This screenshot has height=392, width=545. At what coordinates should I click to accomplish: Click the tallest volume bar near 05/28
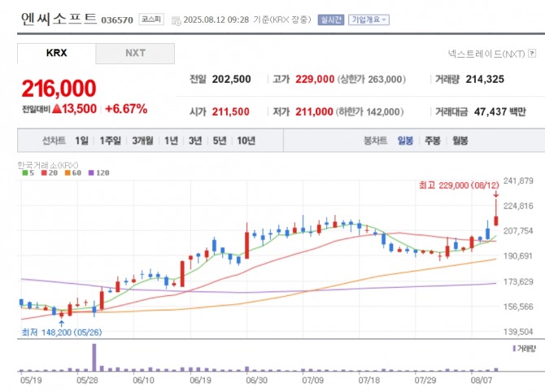(94, 357)
